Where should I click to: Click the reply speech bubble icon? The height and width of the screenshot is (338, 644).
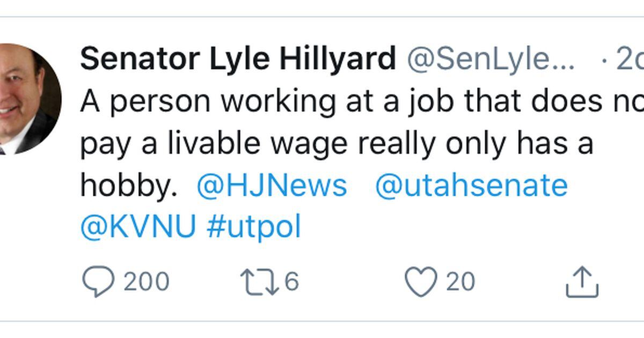coord(98,283)
